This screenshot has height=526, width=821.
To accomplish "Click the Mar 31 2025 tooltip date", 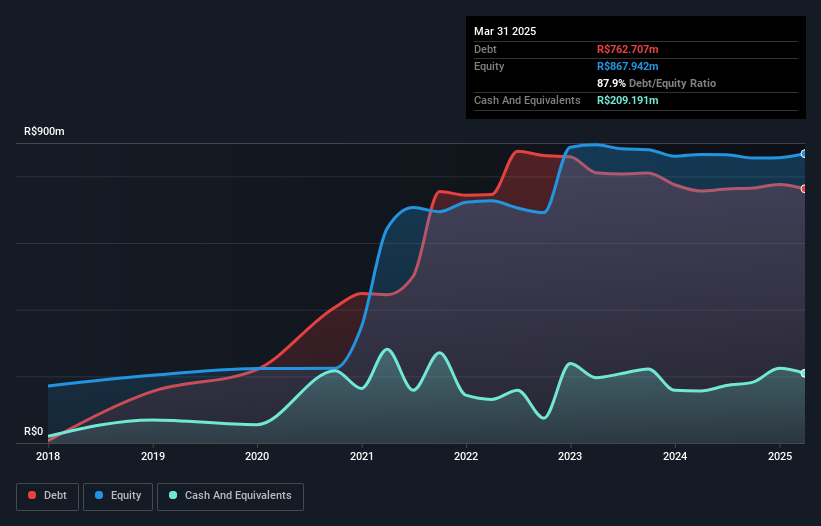I will click(505, 31).
